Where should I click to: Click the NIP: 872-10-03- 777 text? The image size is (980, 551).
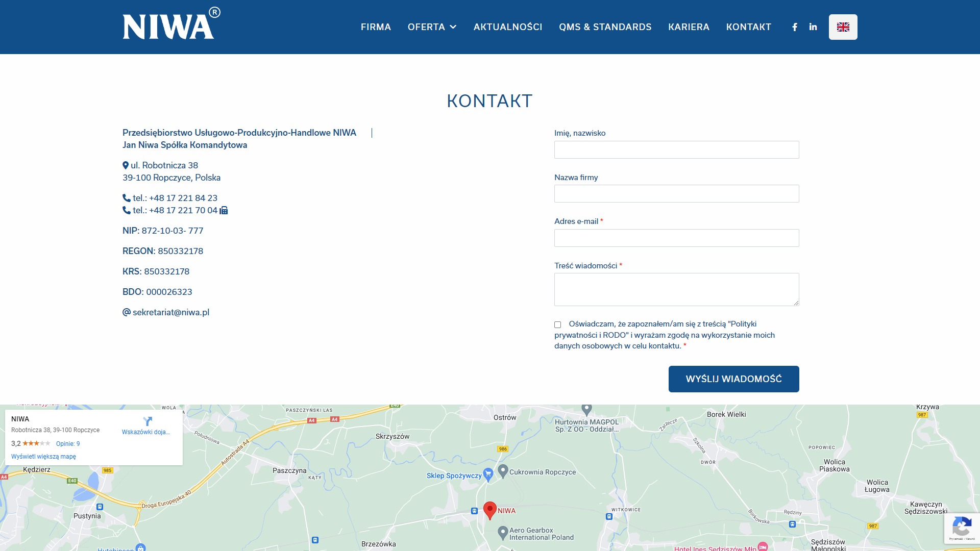pyautogui.click(x=163, y=231)
